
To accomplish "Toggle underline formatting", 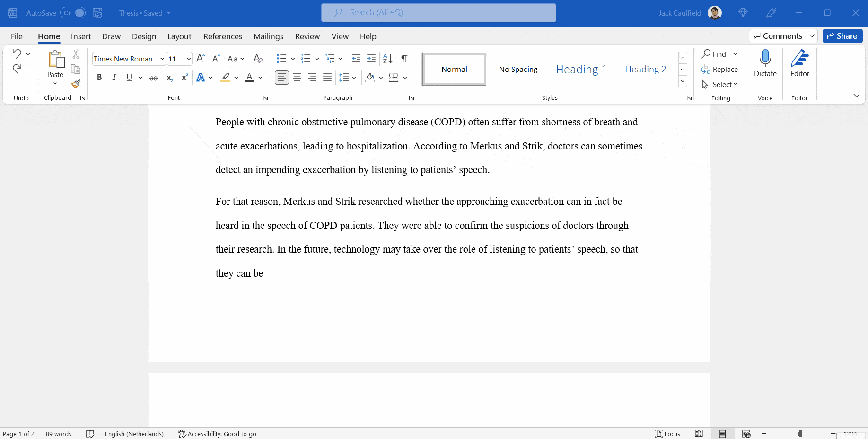I will click(128, 77).
